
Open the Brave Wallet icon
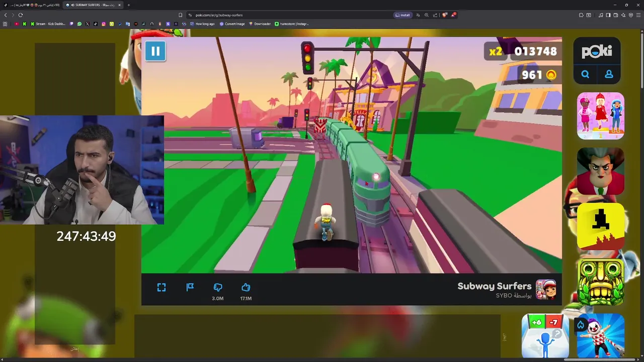[616, 15]
